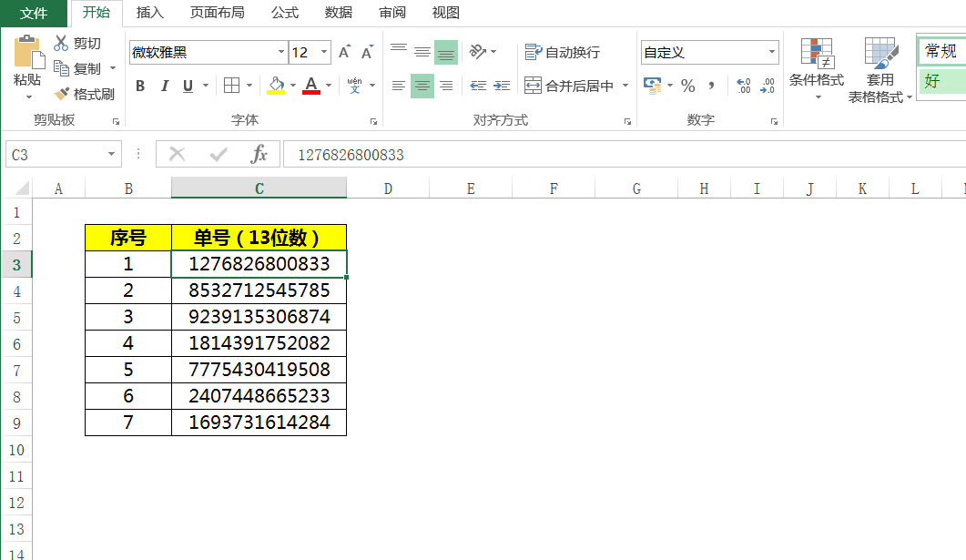The height and width of the screenshot is (560, 966).
Task: Toggle italic formatting
Action: point(165,86)
